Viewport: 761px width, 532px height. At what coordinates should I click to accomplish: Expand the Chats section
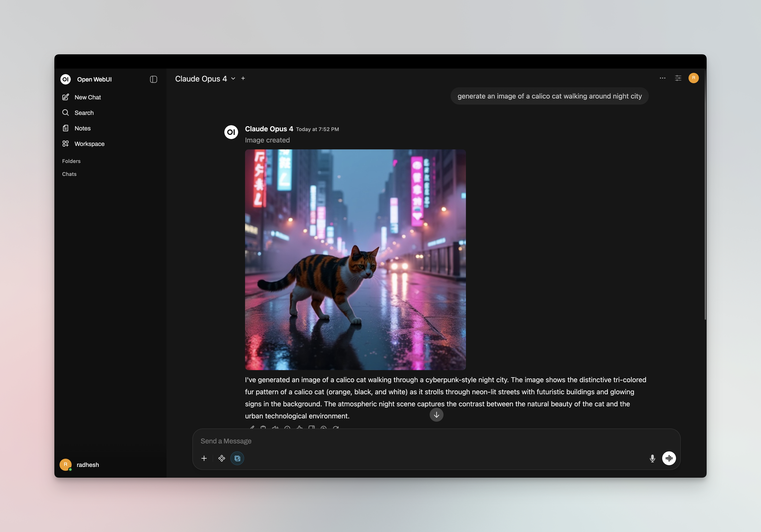tap(69, 174)
